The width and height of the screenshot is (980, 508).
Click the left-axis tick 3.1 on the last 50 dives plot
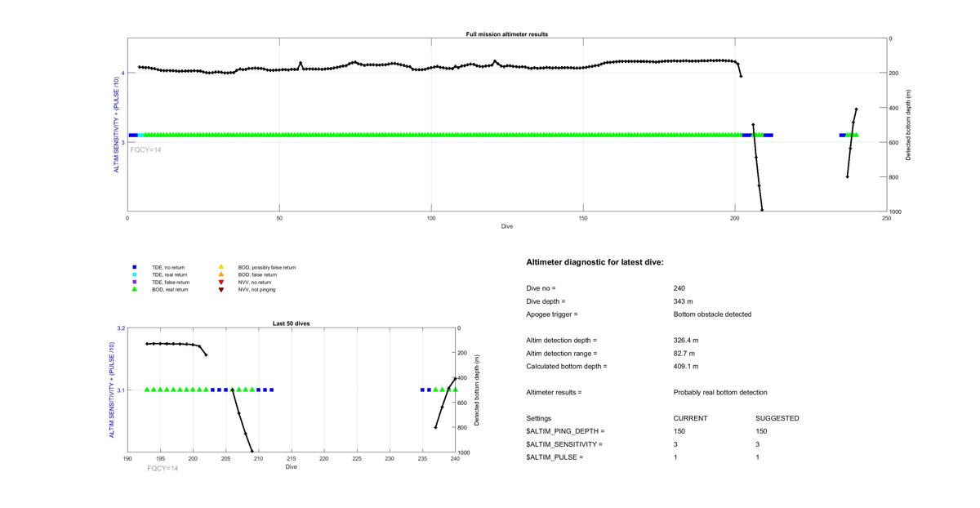click(x=121, y=390)
